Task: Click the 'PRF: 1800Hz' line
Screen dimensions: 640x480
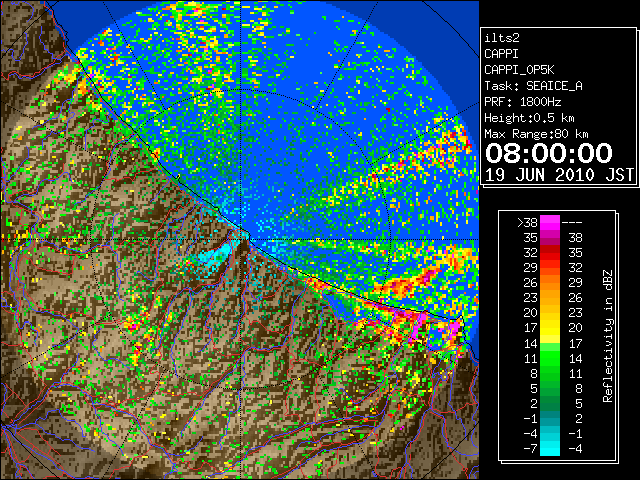Action: [x=522, y=102]
